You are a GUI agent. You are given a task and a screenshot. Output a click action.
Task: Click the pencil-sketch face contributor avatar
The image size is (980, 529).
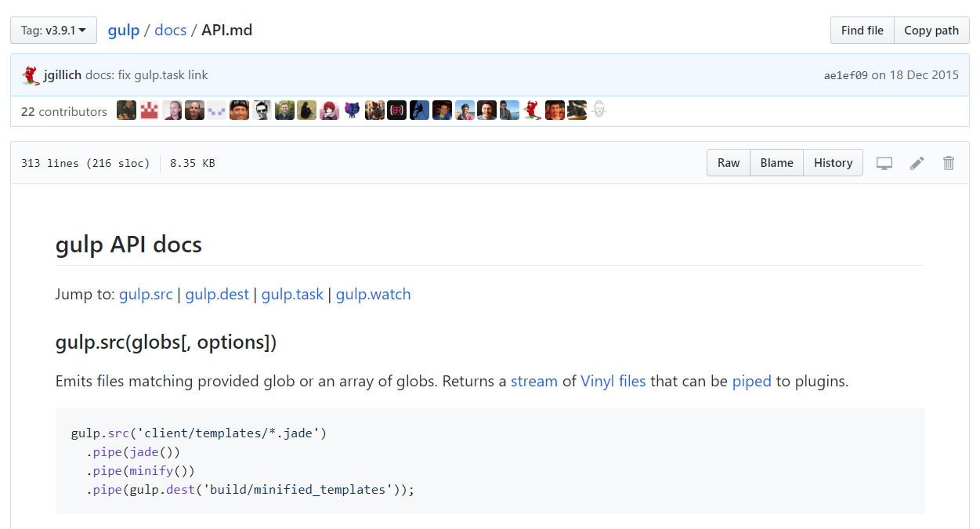[x=599, y=111]
